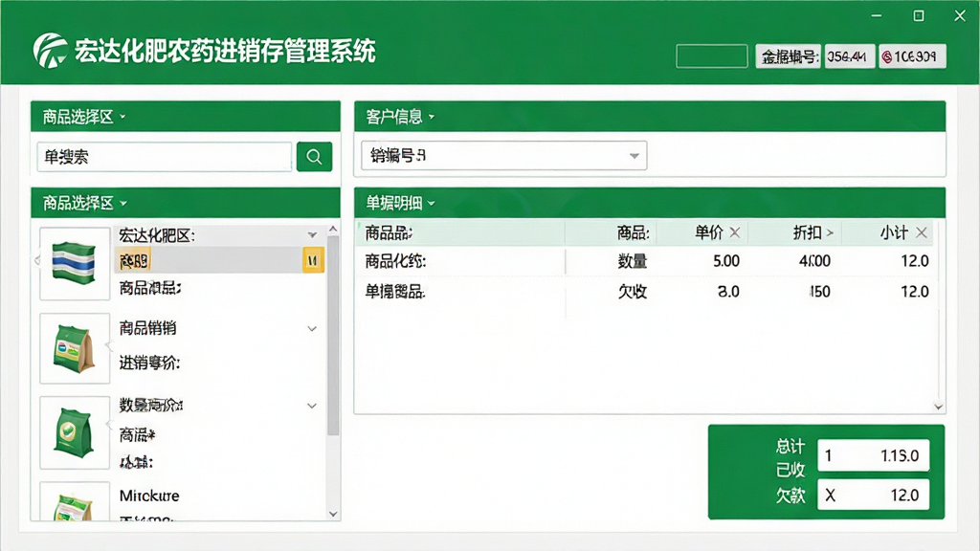Click the scroll-down arrow in 单据明细 table
The height and width of the screenshot is (551, 980).
tap(938, 407)
